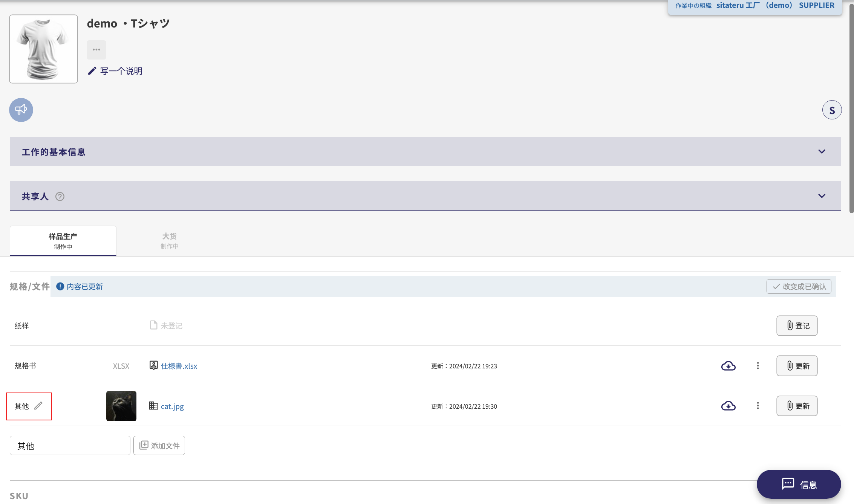Screen dimensions: 854x504
Task: Click the 改变成已确认 button
Action: click(x=799, y=287)
